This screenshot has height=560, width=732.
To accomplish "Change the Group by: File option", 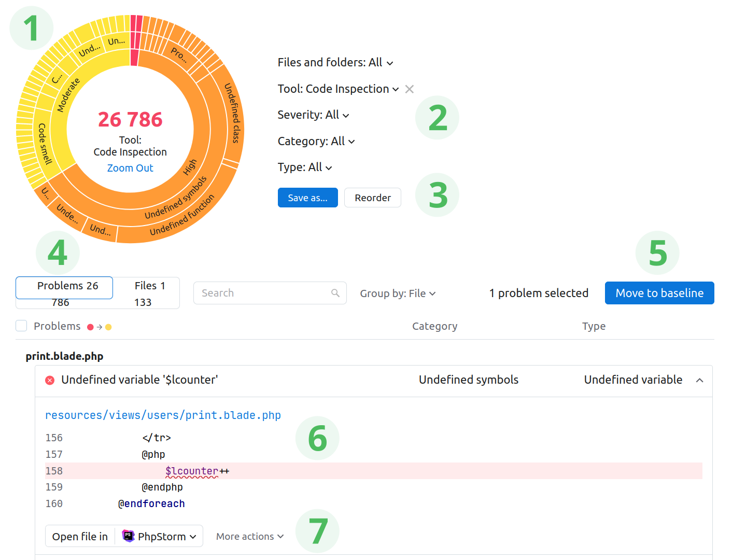I will [x=398, y=293].
